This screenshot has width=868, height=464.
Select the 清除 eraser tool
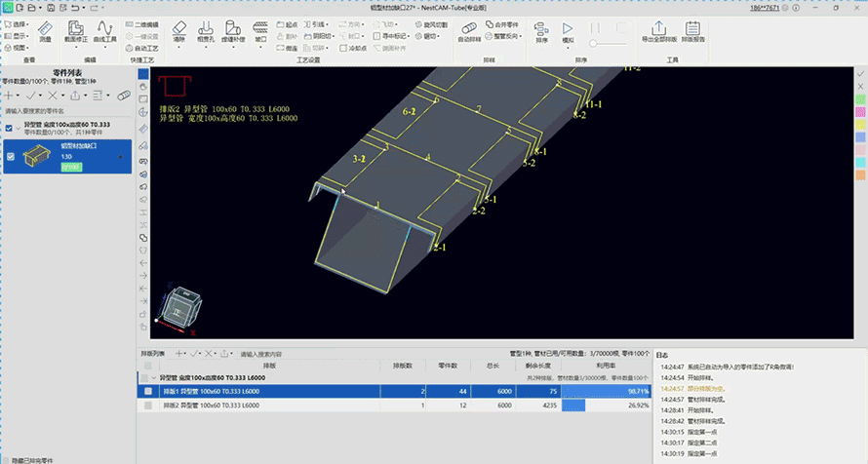(178, 32)
